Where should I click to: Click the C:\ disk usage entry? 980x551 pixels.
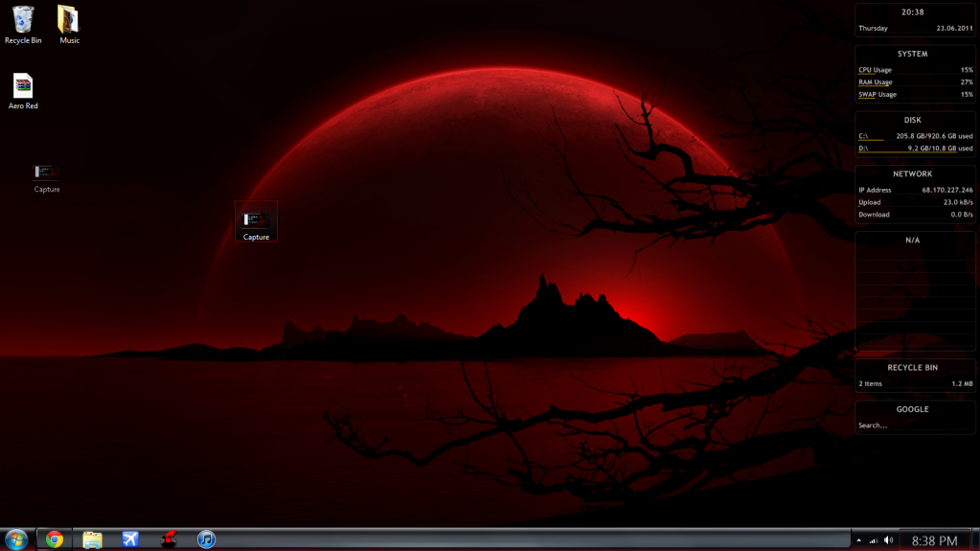(915, 136)
